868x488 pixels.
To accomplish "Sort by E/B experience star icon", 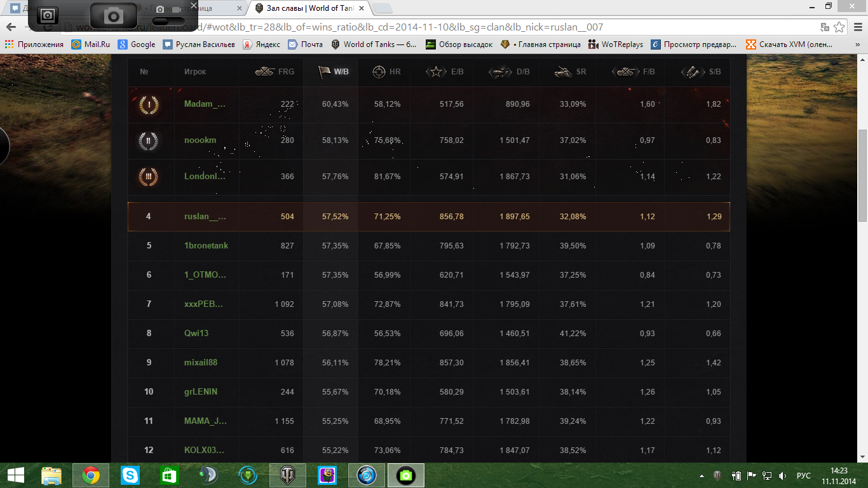I will point(436,72).
